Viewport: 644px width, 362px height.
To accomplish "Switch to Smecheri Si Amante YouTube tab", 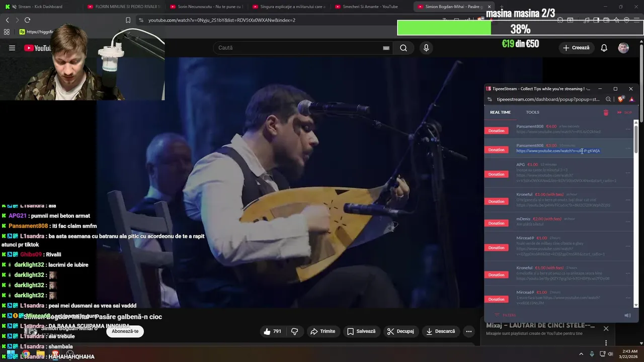I will [x=371, y=7].
